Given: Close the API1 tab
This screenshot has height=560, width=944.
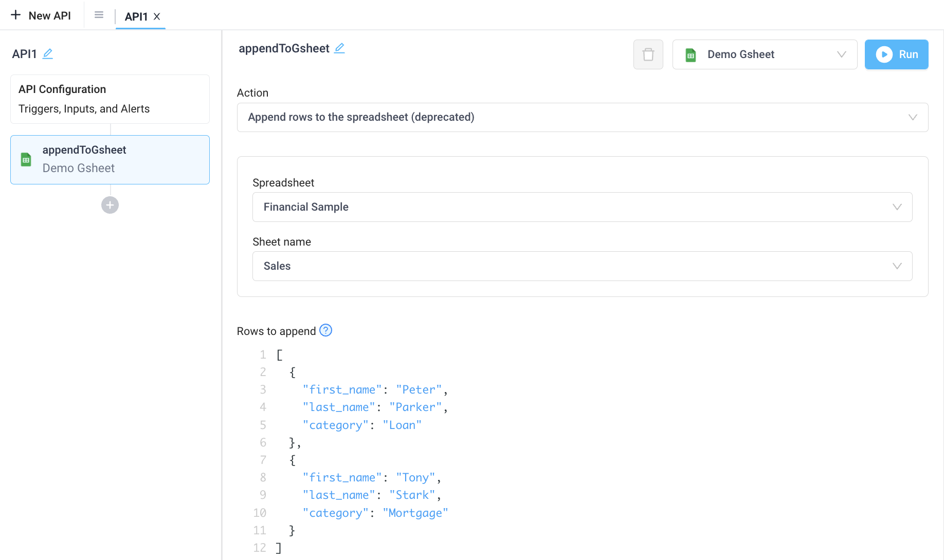Looking at the screenshot, I should pos(157,16).
